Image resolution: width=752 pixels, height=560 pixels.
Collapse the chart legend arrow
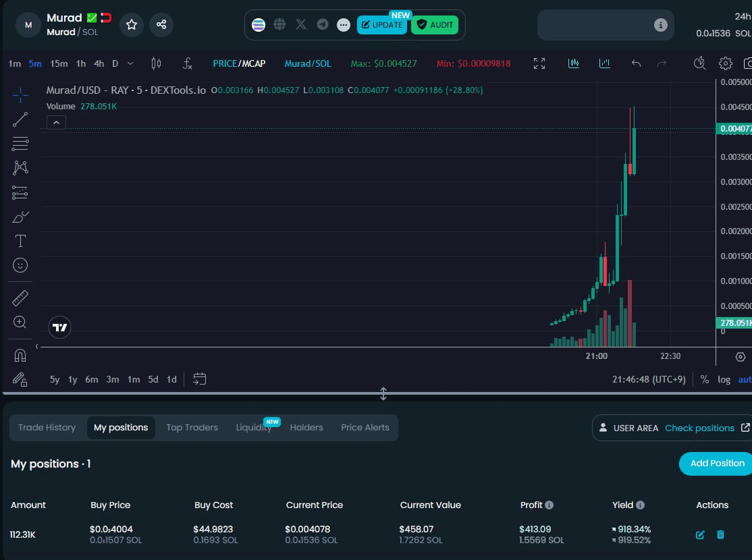pyautogui.click(x=56, y=123)
